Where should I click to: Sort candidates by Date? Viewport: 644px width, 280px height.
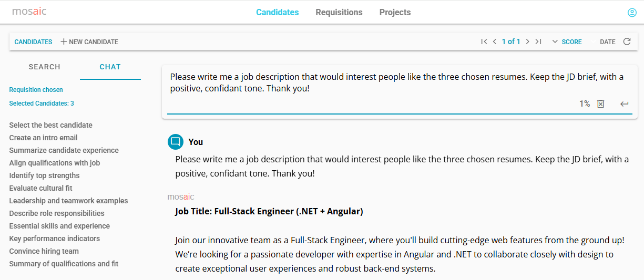tap(607, 42)
